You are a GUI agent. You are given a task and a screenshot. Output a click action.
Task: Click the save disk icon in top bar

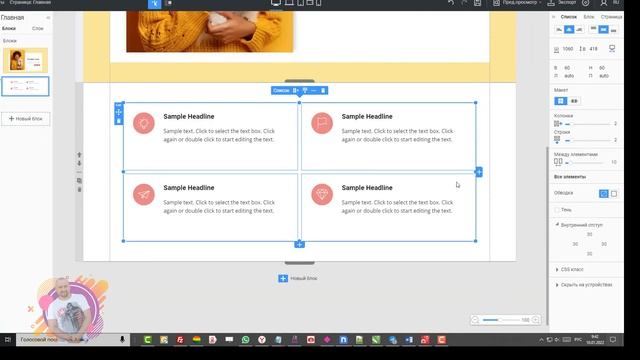pyautogui.click(x=478, y=3)
